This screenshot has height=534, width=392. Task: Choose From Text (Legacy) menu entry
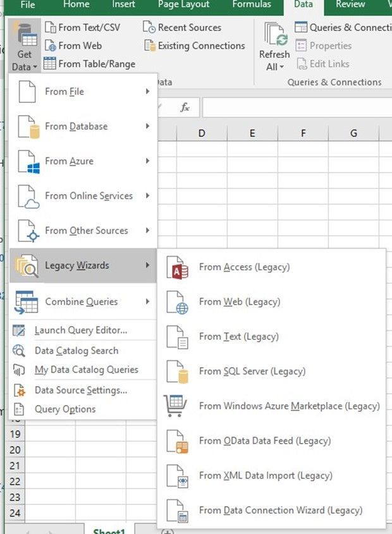[x=272, y=337]
